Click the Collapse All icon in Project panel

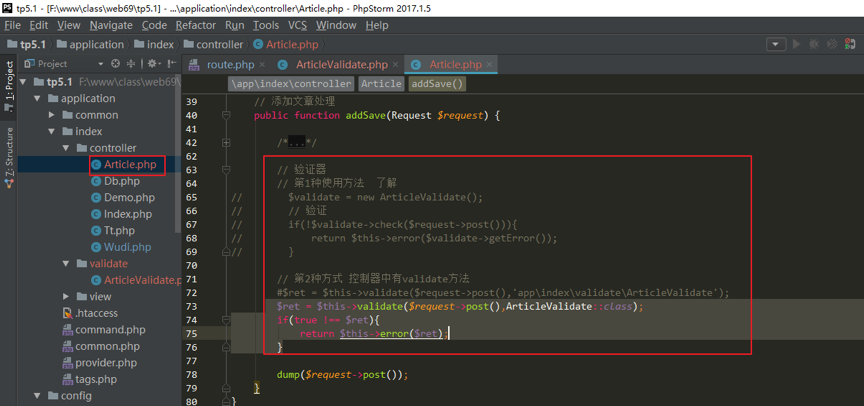[131, 63]
